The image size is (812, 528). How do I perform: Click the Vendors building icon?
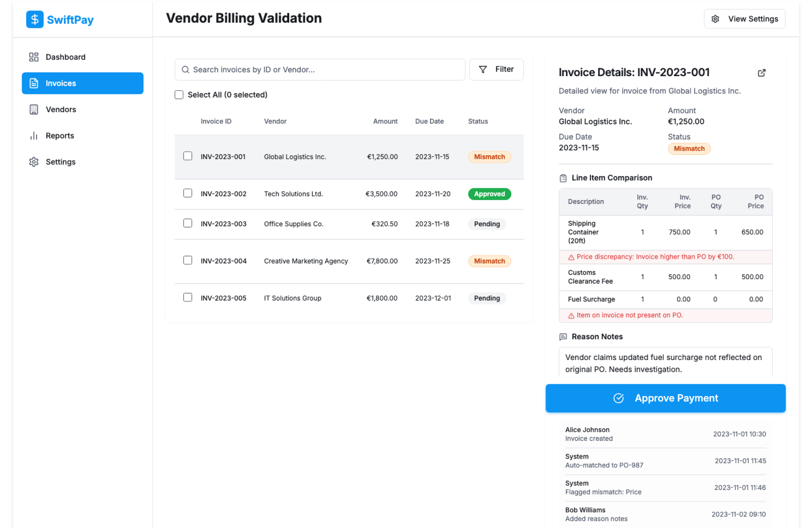click(34, 110)
